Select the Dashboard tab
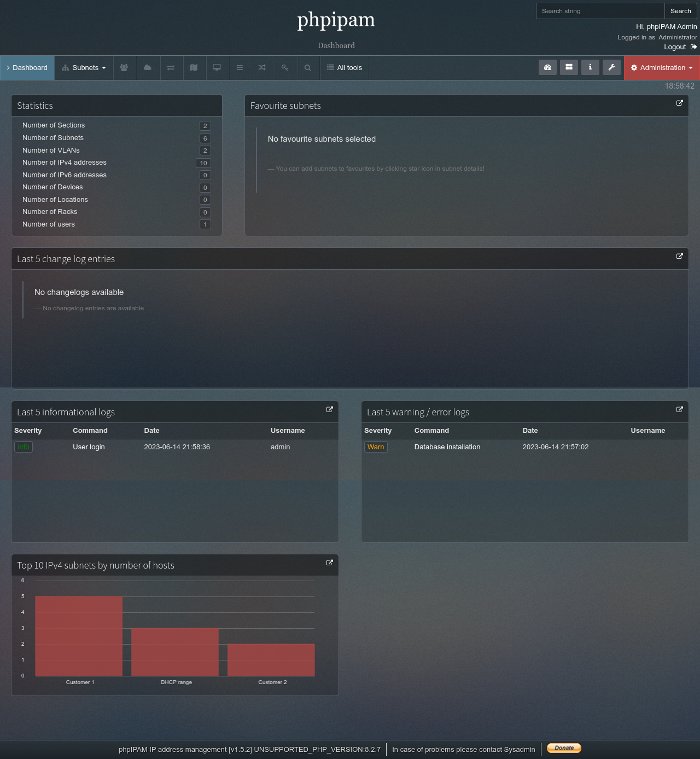Screen dimensions: 700x759 pyautogui.click(x=27, y=68)
